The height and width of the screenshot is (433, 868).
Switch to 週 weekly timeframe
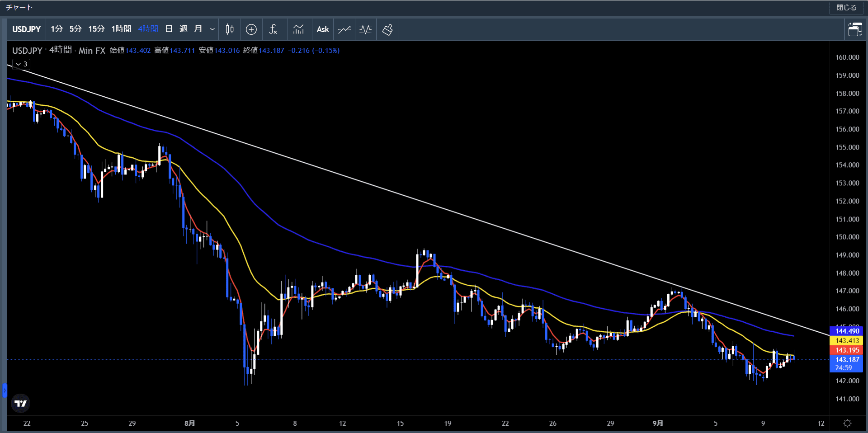click(184, 29)
